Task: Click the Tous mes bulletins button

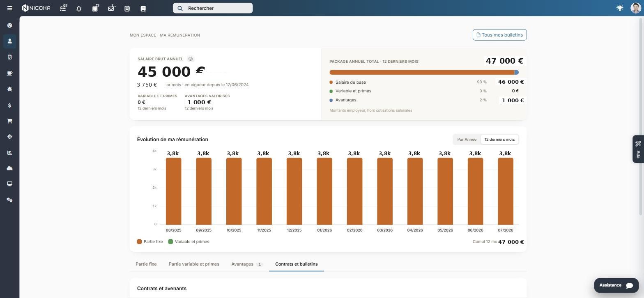Action: click(x=499, y=35)
